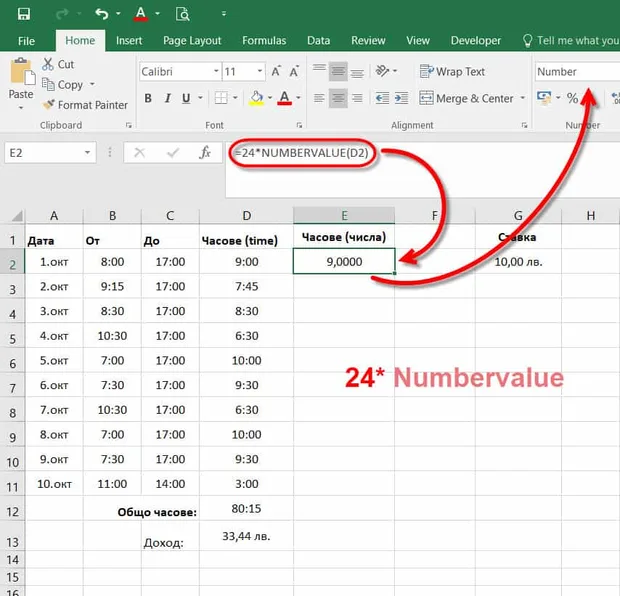This screenshot has height=596, width=620.
Task: Toggle Bold formatting
Action: pos(148,98)
